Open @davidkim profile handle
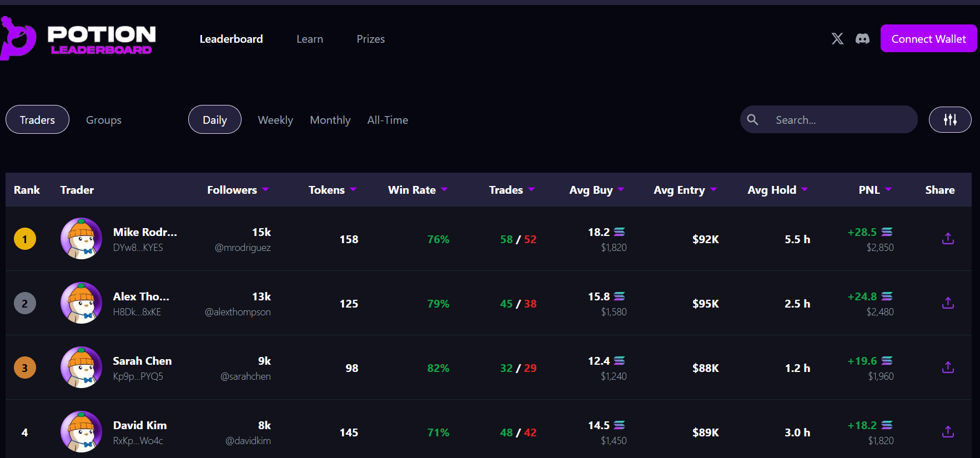Viewport: 980px width, 458px height. tap(248, 441)
